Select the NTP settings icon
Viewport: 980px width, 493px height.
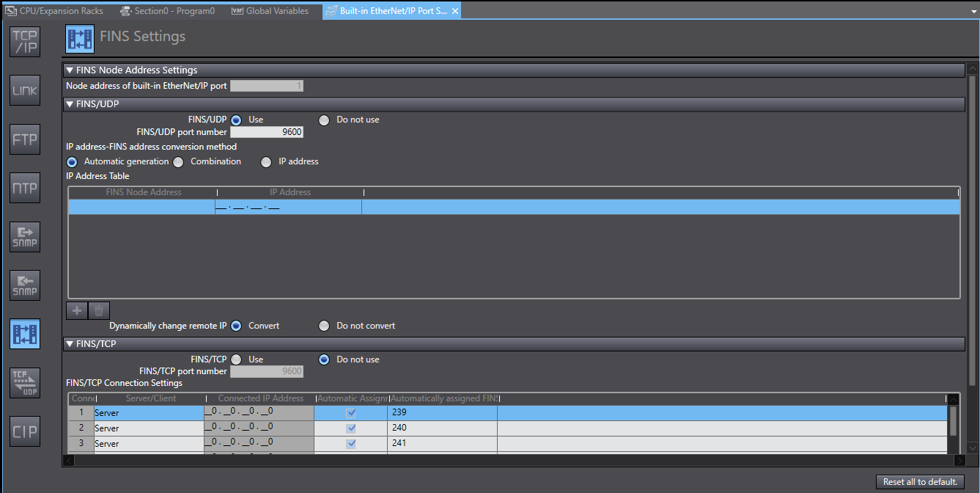pyautogui.click(x=25, y=189)
